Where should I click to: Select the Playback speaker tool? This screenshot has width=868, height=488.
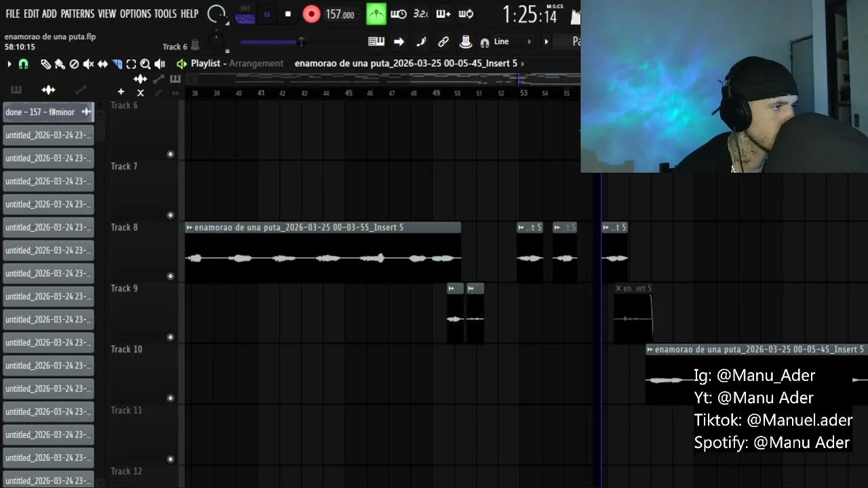pyautogui.click(x=160, y=64)
